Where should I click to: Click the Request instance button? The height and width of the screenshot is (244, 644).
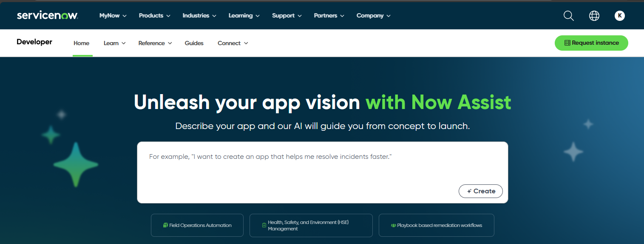click(x=591, y=43)
